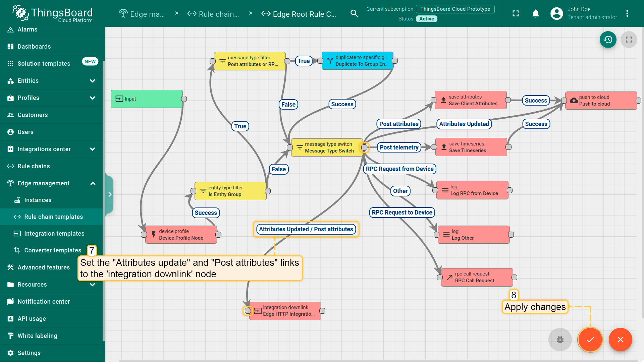The width and height of the screenshot is (644, 362).
Task: Open Rule chain templates menu item
Action: click(x=53, y=217)
